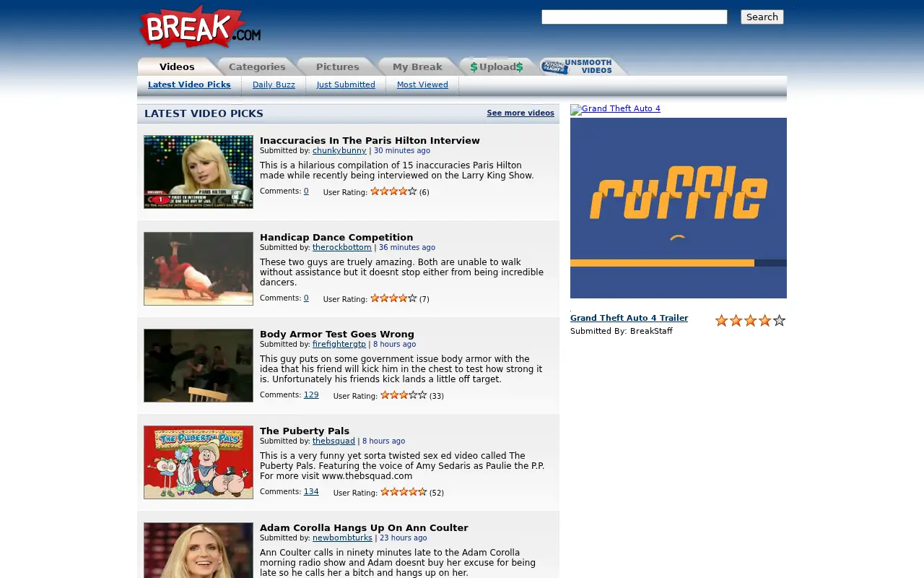Screen dimensions: 924x578
Task: Open the Most Viewed submenu link
Action: pos(422,85)
